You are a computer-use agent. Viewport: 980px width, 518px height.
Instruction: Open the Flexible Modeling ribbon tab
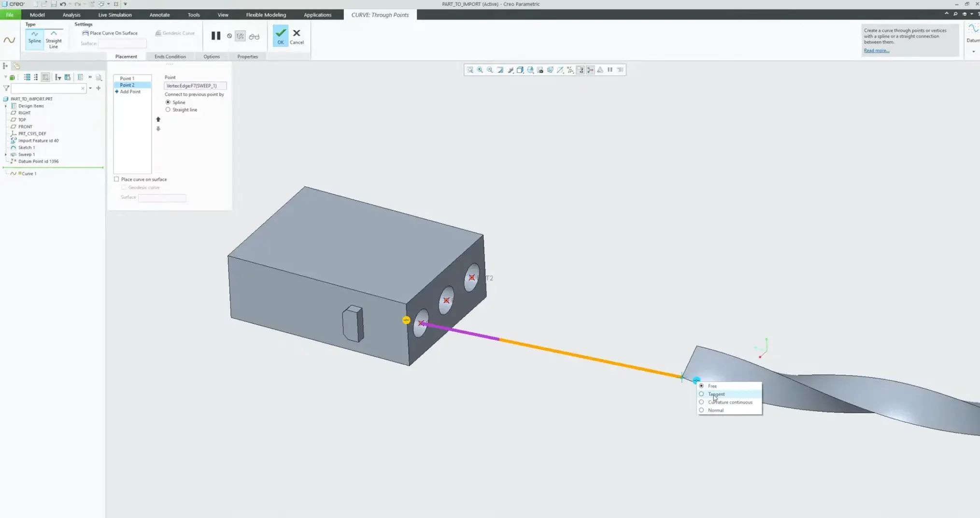(x=266, y=14)
